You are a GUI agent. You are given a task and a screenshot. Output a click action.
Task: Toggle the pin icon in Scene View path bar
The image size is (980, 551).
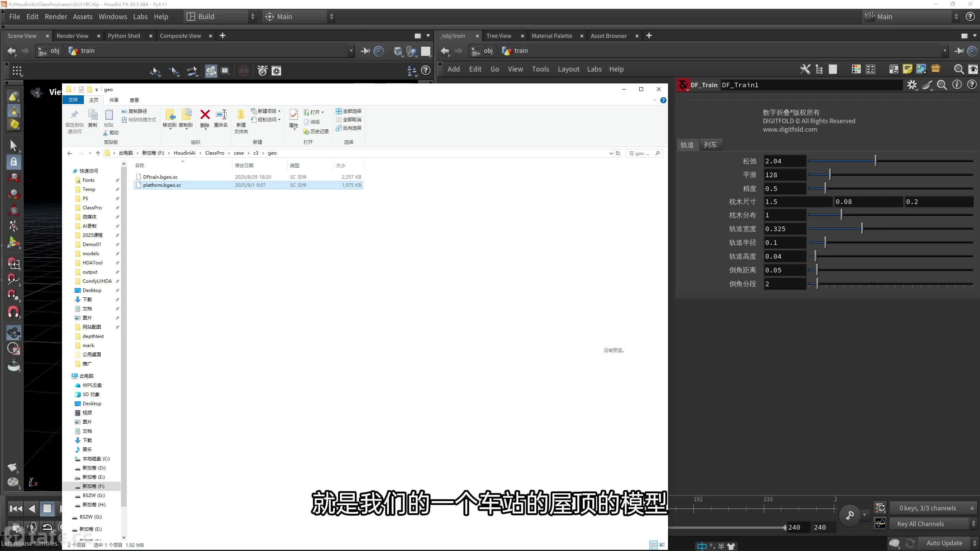(365, 51)
